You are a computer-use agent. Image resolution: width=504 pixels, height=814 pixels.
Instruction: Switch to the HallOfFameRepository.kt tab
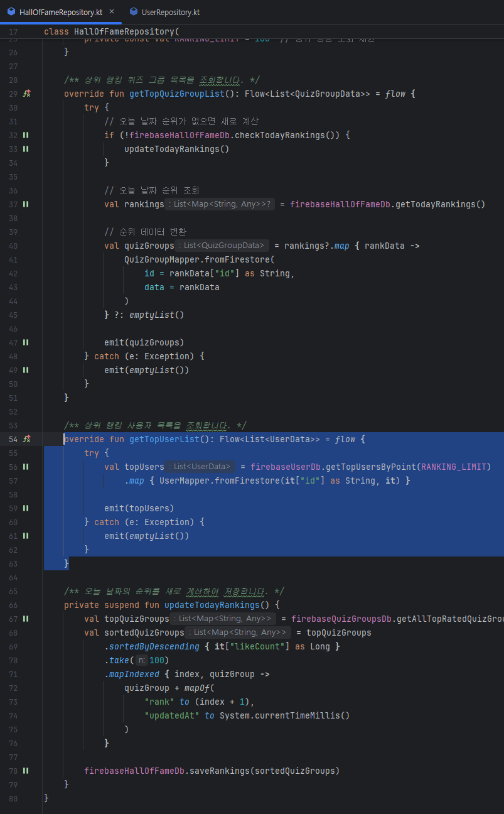(60, 12)
